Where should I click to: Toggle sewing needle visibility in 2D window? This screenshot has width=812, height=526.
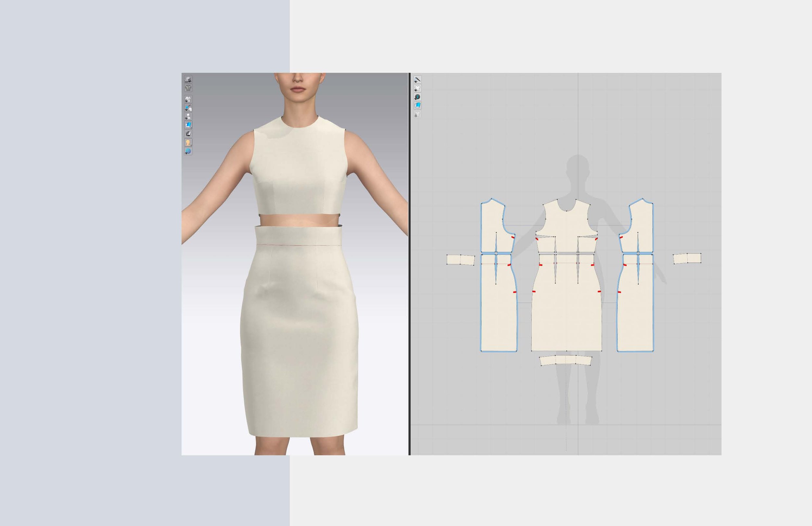pyautogui.click(x=417, y=79)
